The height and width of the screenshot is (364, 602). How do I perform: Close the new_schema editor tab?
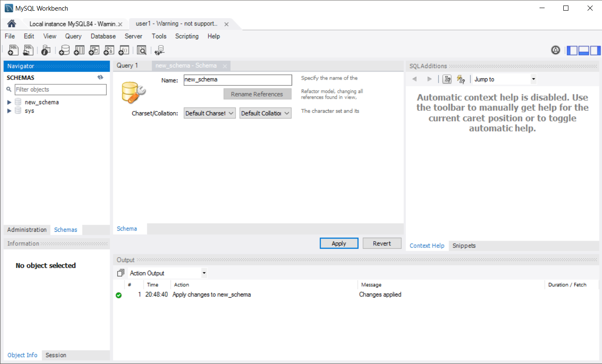(225, 66)
